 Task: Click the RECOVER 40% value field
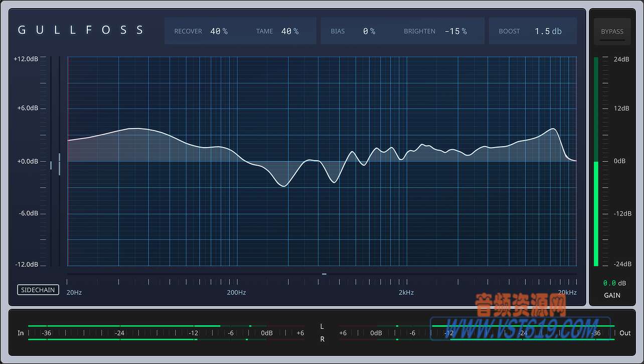(219, 31)
